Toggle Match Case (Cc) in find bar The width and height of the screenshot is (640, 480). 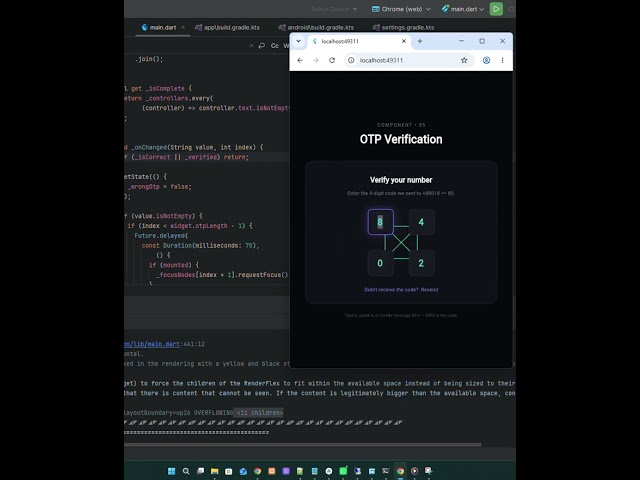tap(275, 46)
